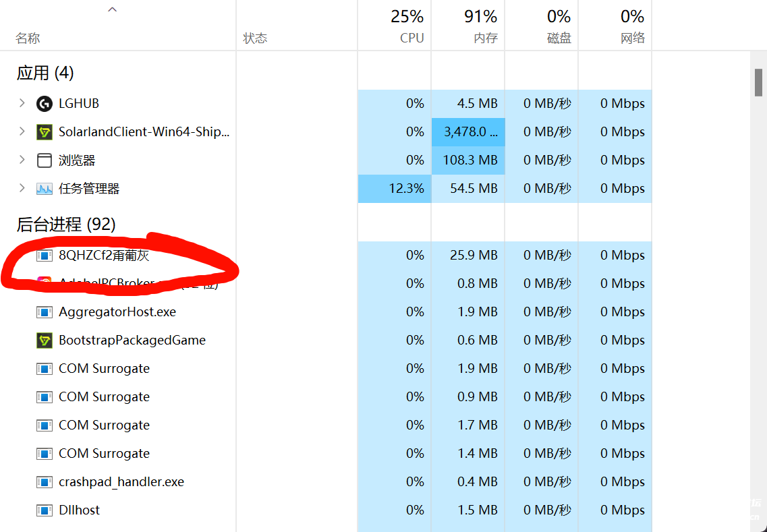Image resolution: width=767 pixels, height=532 pixels.
Task: Expand the LGHUB process group
Action: click(x=22, y=103)
